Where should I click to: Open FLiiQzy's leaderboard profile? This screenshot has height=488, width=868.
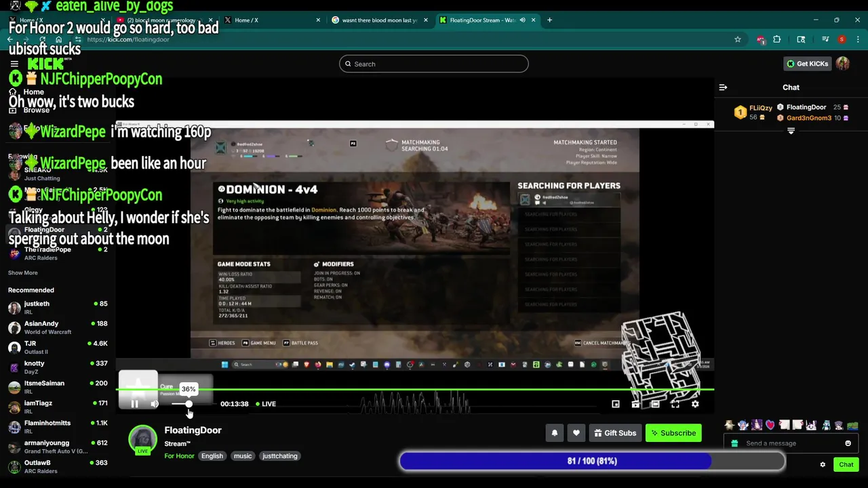click(x=753, y=113)
